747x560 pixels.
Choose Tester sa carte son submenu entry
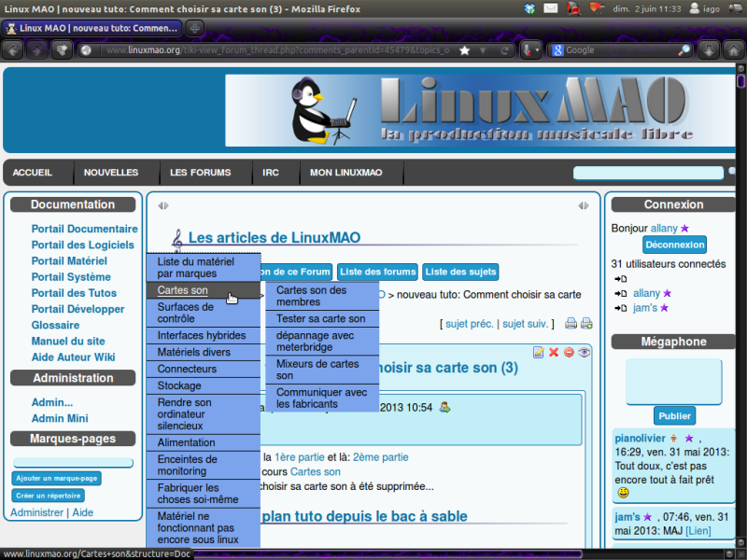tap(322, 318)
